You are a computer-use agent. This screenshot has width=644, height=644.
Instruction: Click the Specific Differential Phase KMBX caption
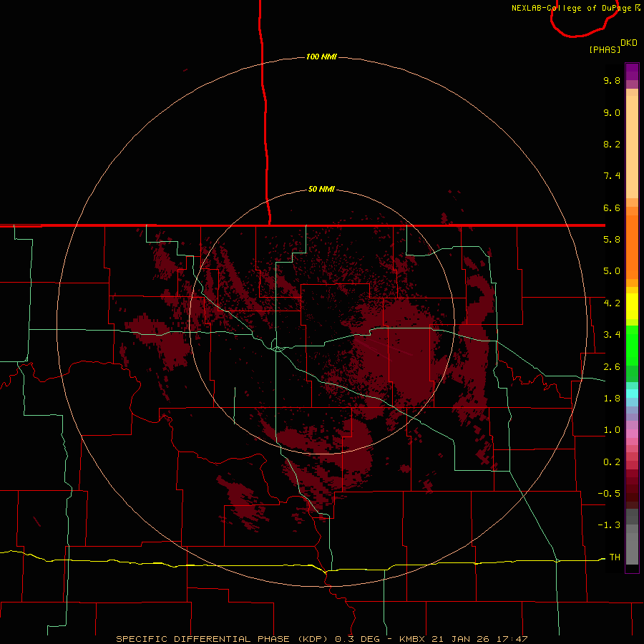[x=321, y=639]
